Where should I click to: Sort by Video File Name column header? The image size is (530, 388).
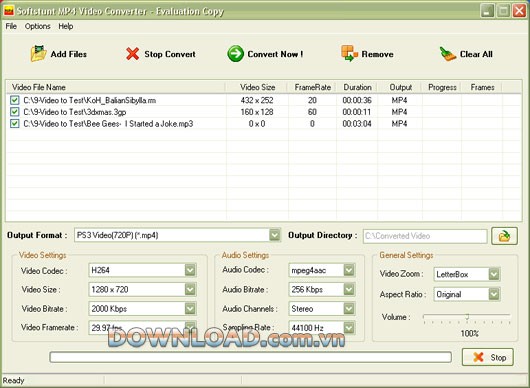(x=116, y=87)
